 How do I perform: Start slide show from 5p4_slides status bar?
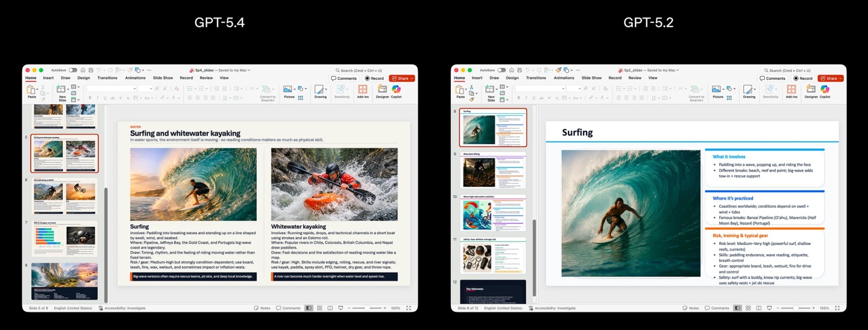tap(341, 308)
